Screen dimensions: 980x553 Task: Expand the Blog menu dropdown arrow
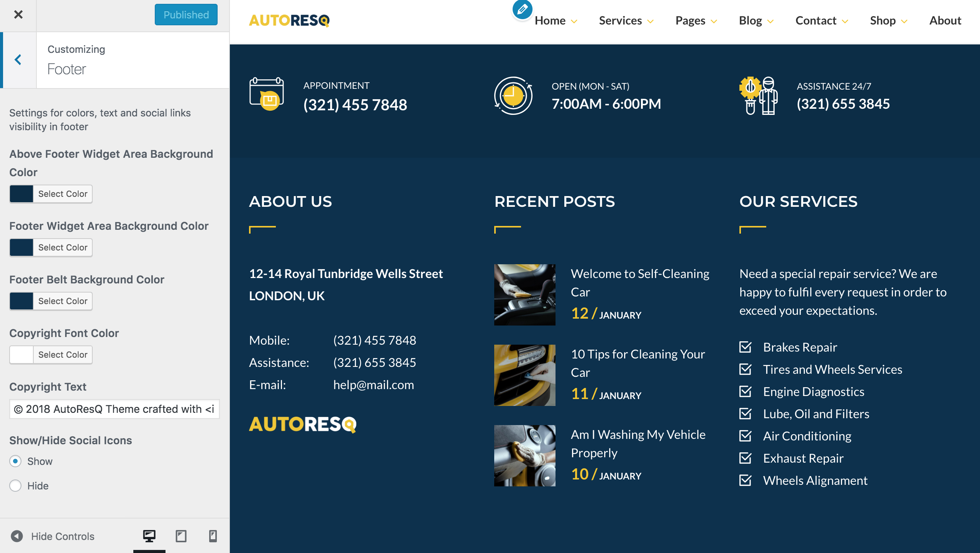(x=770, y=21)
